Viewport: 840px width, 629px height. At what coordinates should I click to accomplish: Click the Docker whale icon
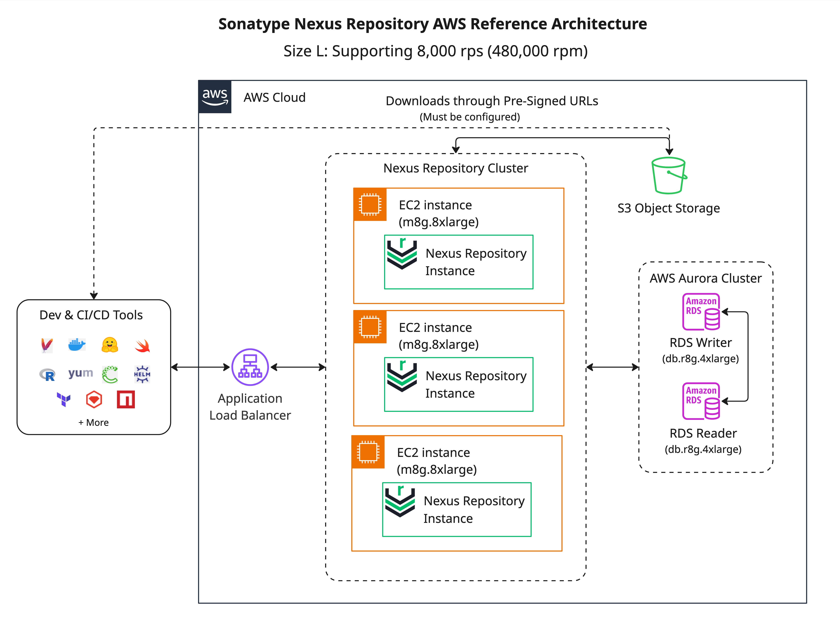(77, 345)
